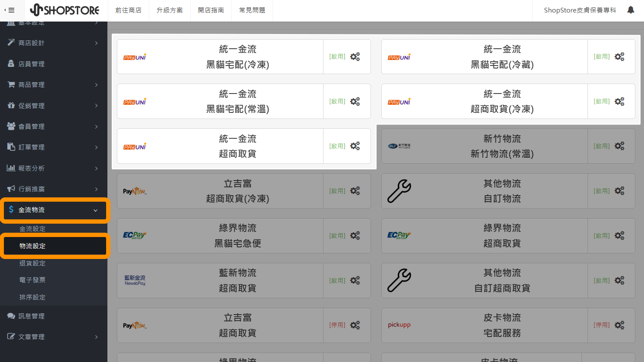
Task: Toggle [停用] status for 立吉富 超商取貨
Action: (x=337, y=325)
